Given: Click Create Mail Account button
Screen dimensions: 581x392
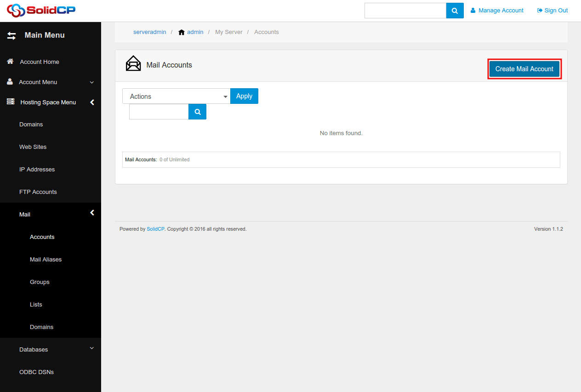Looking at the screenshot, I should tap(524, 69).
